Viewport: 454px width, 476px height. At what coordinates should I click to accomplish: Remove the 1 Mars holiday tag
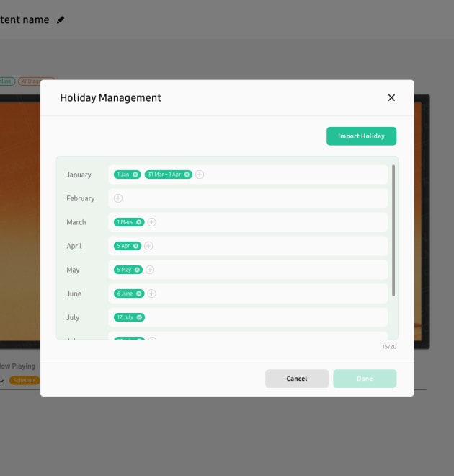point(139,222)
